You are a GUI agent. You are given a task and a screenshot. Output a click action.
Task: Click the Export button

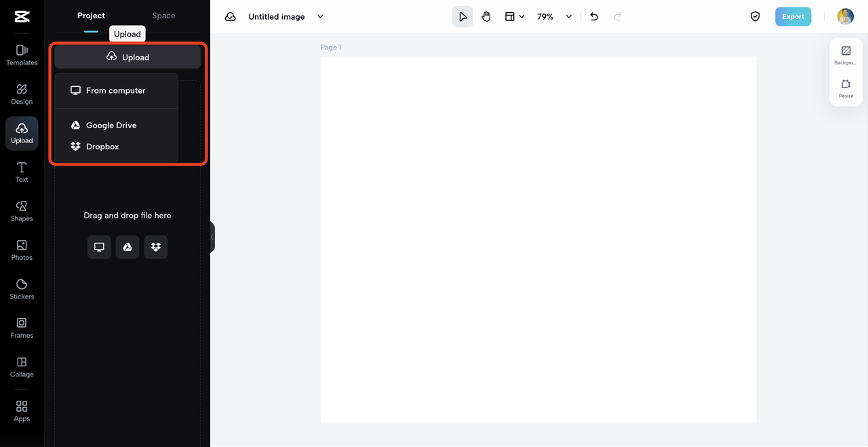pyautogui.click(x=793, y=16)
